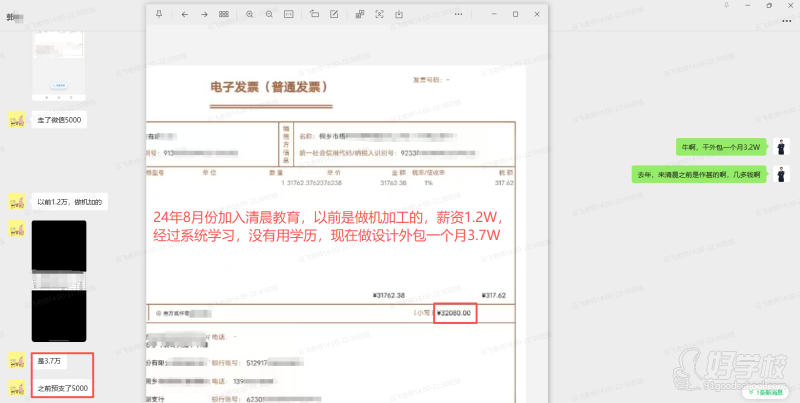Go to the next image
This screenshot has width=800, height=403.
(205, 14)
